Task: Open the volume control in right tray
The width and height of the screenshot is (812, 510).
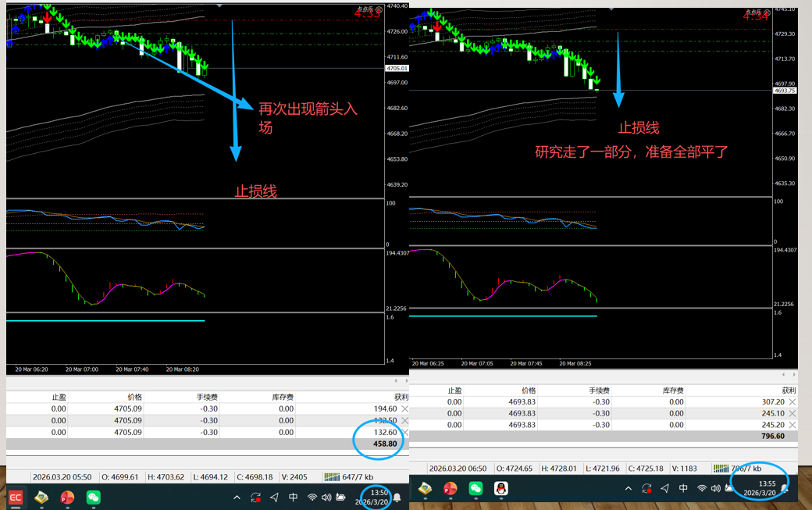Action: point(716,488)
